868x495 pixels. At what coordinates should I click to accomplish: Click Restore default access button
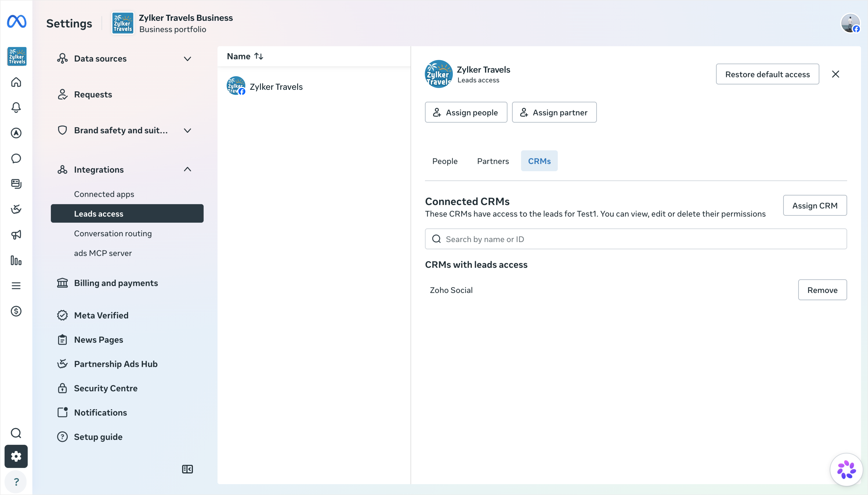click(767, 74)
